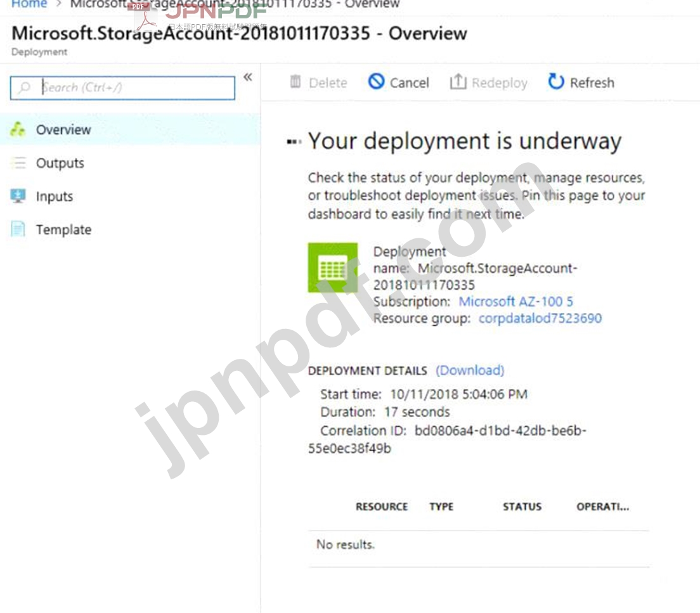Click the Template document icon
Image resolution: width=700 pixels, height=613 pixels.
click(x=18, y=229)
